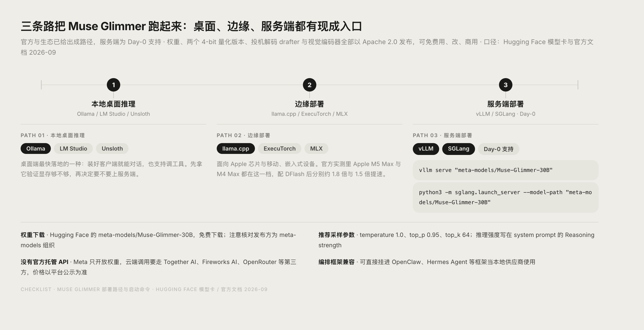Select the vLLM pill tag
The image size is (644, 330).
click(426, 149)
